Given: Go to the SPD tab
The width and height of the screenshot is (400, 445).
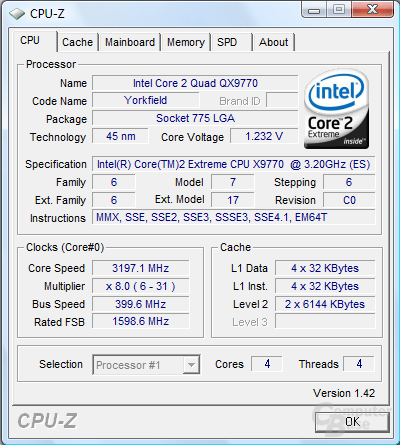Looking at the screenshot, I should 231,42.
